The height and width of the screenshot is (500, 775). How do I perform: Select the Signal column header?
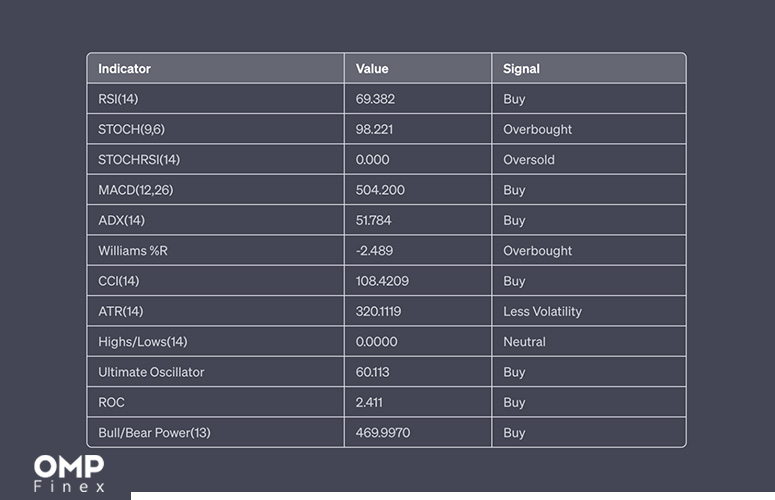click(x=589, y=68)
